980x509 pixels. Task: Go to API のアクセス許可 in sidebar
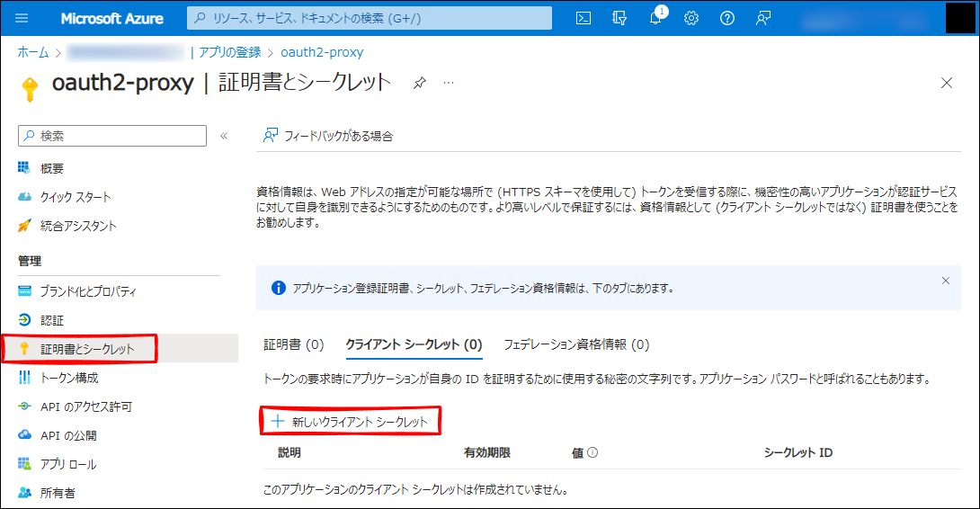pos(85,406)
